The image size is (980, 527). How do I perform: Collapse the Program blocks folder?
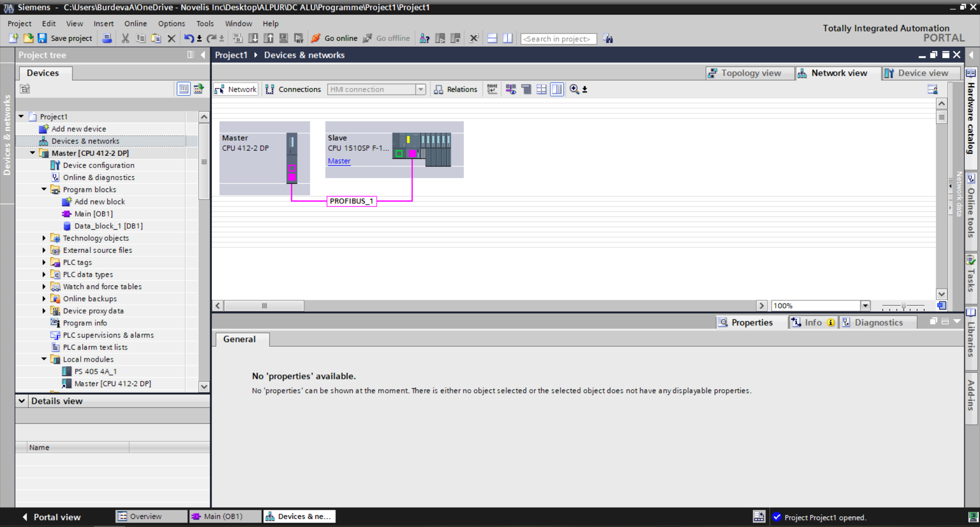pyautogui.click(x=44, y=189)
